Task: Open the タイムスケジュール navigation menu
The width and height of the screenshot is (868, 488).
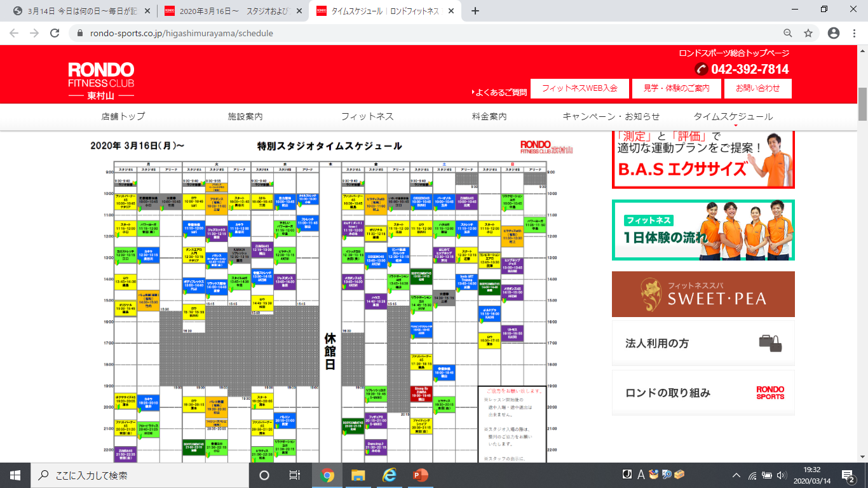Action: 733,116
